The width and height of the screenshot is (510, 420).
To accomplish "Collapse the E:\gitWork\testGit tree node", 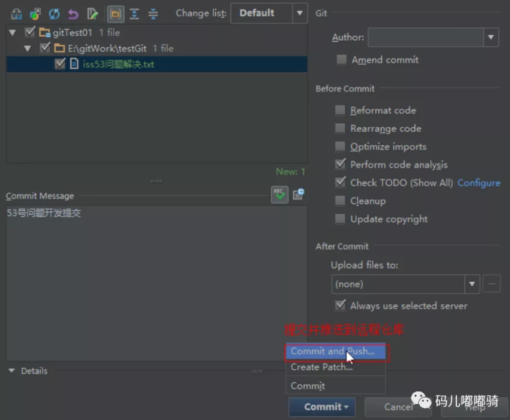I will pyautogui.click(x=27, y=48).
